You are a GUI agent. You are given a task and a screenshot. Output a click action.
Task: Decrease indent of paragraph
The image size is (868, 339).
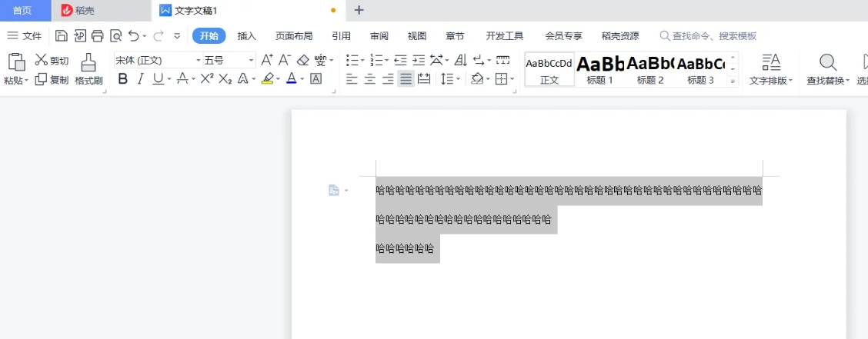point(401,60)
